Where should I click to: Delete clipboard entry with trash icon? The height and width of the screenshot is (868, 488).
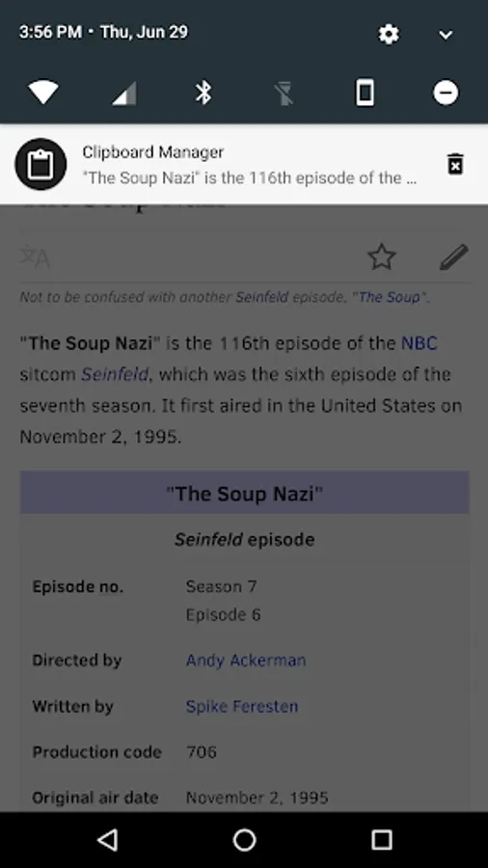(x=455, y=164)
